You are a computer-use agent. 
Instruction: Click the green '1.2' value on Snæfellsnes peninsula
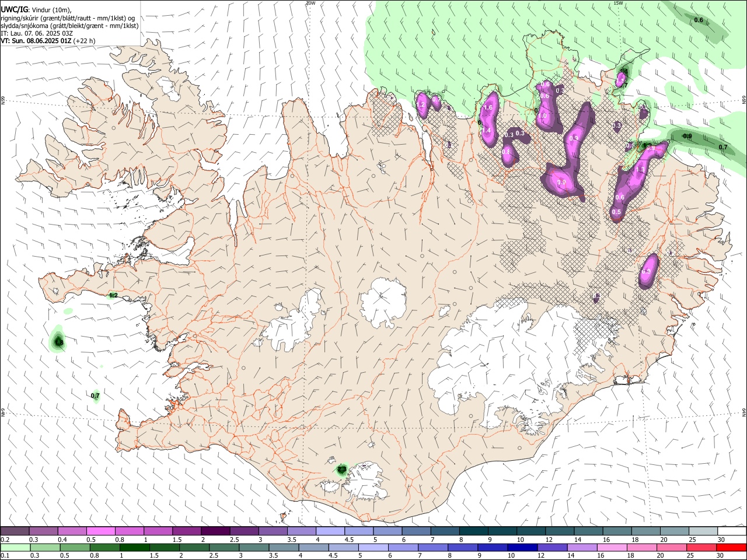coord(114,295)
